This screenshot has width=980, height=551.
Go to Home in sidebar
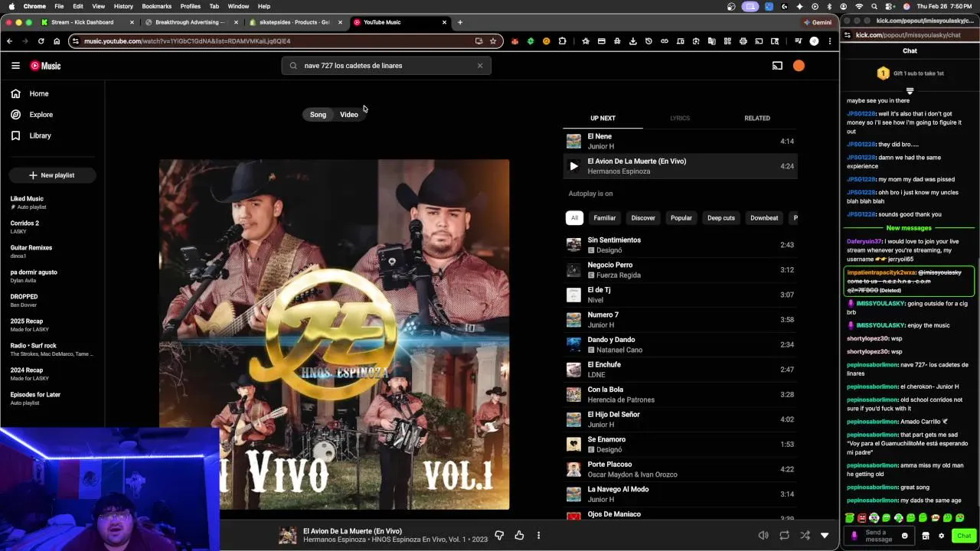click(x=39, y=93)
